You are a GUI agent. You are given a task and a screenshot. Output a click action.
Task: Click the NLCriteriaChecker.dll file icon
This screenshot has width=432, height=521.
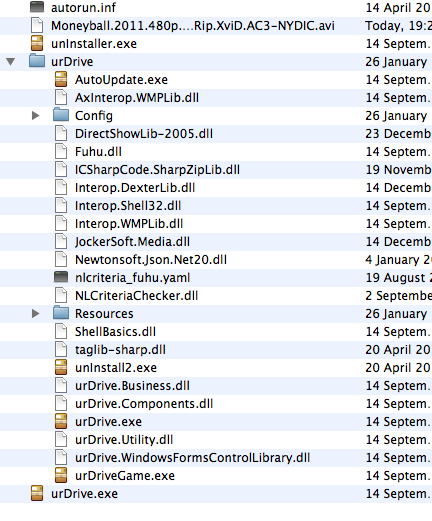point(61,296)
